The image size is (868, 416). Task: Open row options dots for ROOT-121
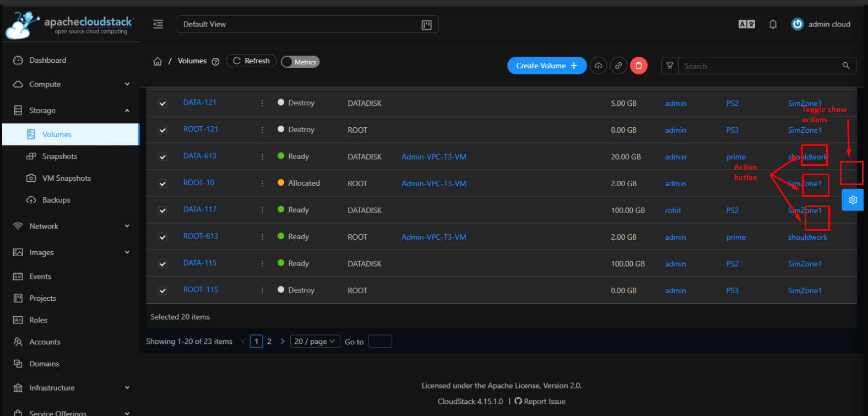click(262, 130)
